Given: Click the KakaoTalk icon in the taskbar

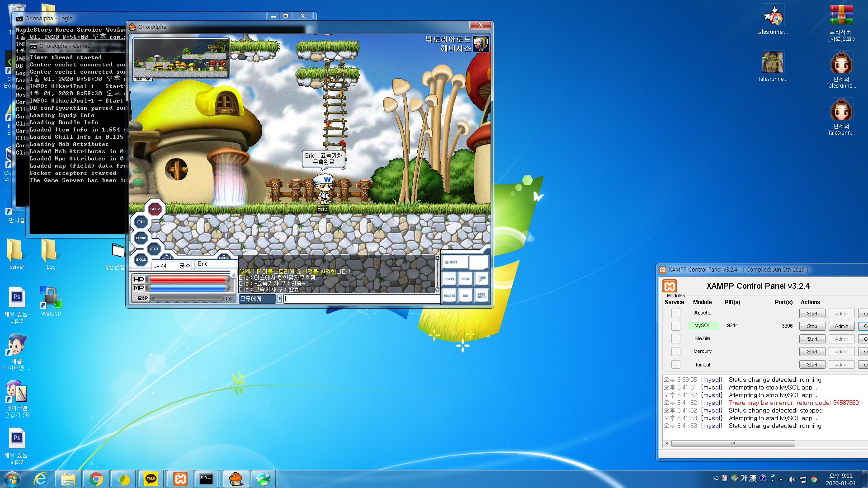Looking at the screenshot, I should click(x=151, y=479).
